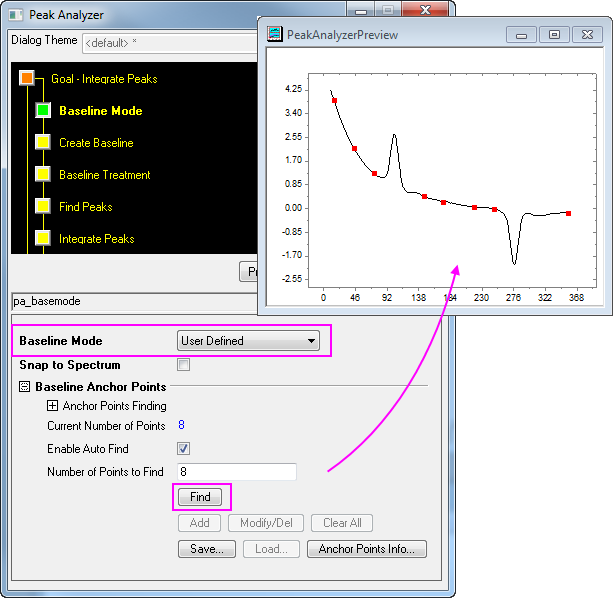Click the Current Number of Points value 8
This screenshot has width=613, height=598.
click(x=181, y=425)
